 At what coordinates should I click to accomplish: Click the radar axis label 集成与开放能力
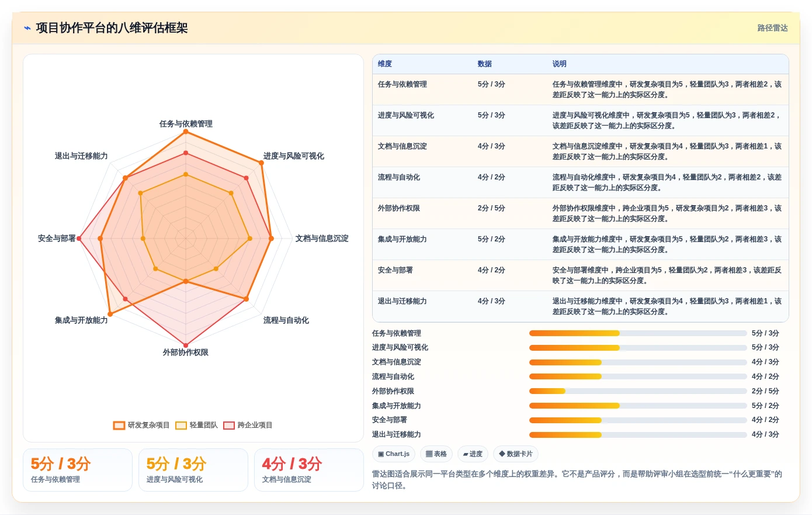point(81,320)
